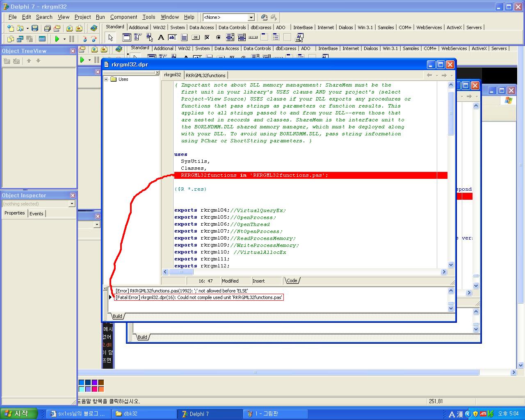Screen dimensions: 525x420
Task: Click the Trace Into debug icon
Action: (84, 39)
